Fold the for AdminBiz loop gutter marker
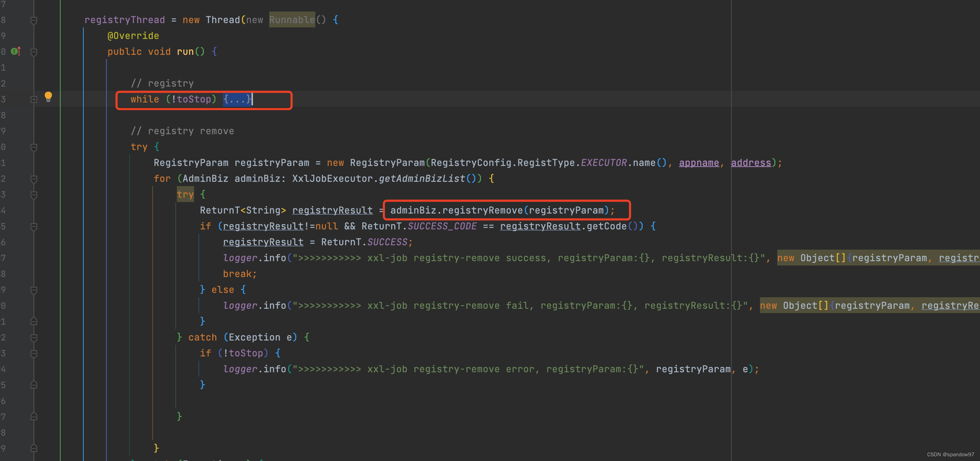Screen dimensions: 980x461 point(34,179)
